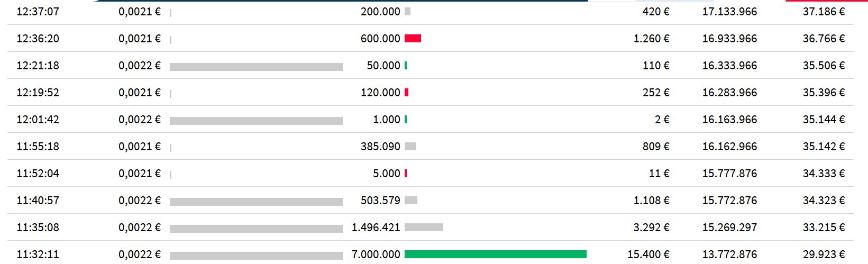Screen dimensions: 868x264
Task: Click the red bar next to 5.000 volume
Action: click(x=406, y=174)
